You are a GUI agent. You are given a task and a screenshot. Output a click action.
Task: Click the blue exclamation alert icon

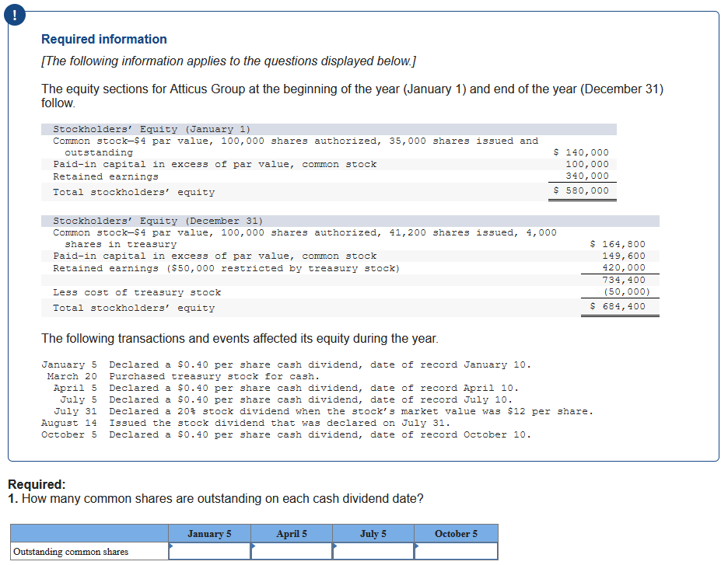(x=15, y=16)
